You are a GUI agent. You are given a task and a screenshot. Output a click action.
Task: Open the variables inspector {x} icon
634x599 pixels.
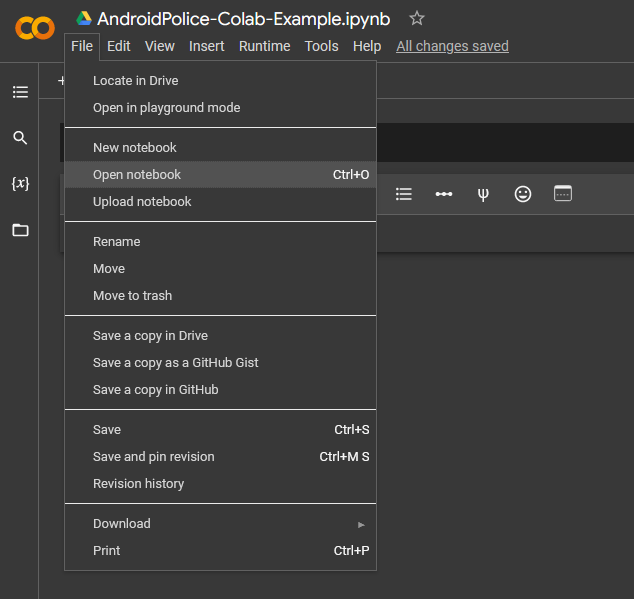[20, 184]
